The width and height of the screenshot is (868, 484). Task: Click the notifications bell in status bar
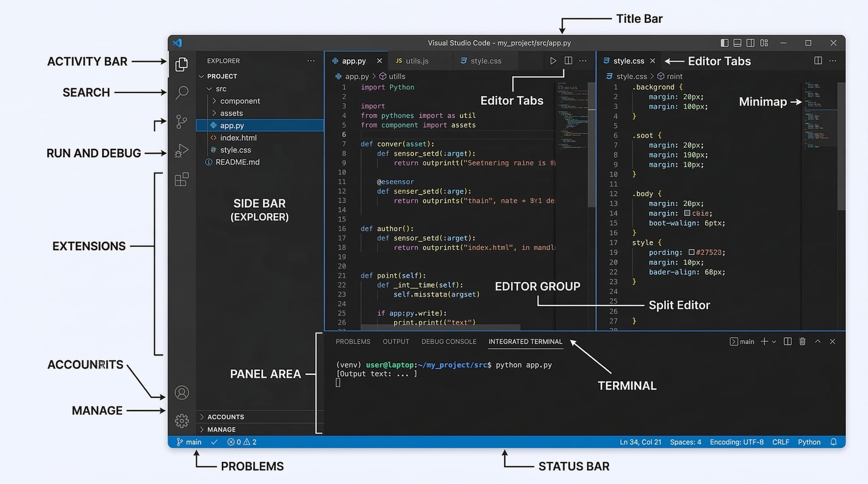pos(833,442)
